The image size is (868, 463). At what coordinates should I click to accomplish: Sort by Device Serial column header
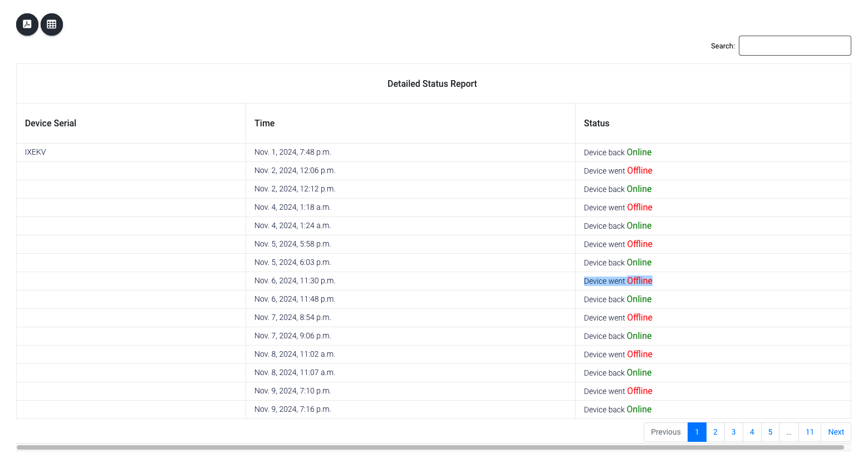51,124
